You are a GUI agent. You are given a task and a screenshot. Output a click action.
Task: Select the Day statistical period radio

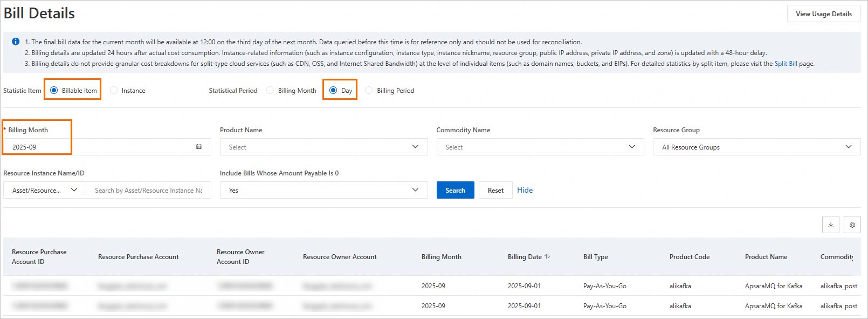[x=333, y=90]
